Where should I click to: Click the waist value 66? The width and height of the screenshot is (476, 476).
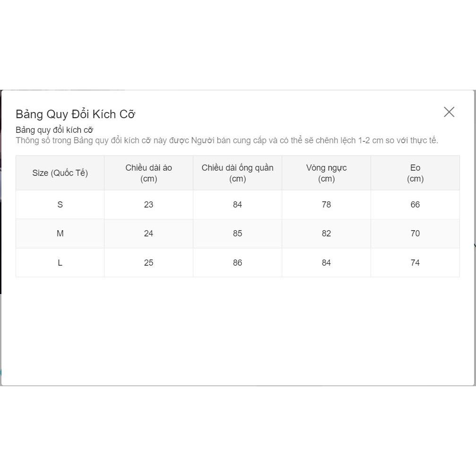tap(415, 205)
